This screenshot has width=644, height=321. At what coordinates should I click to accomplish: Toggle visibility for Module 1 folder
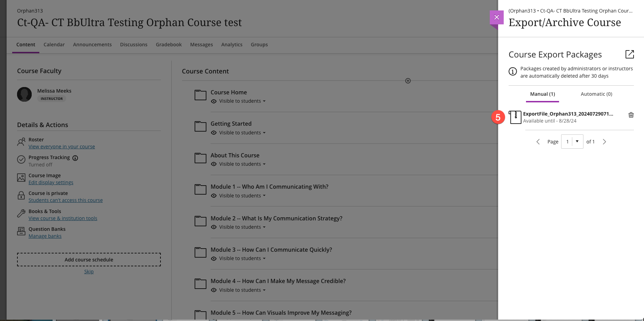(240, 196)
